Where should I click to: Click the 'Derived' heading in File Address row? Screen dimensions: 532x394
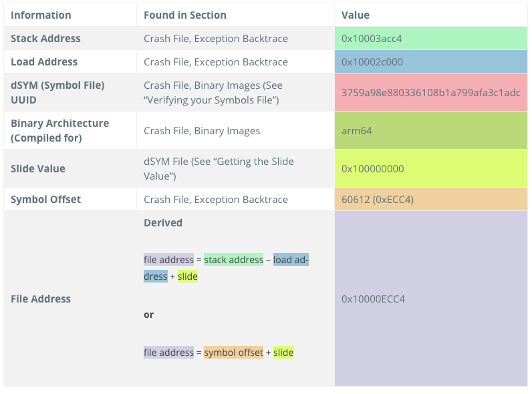click(163, 223)
